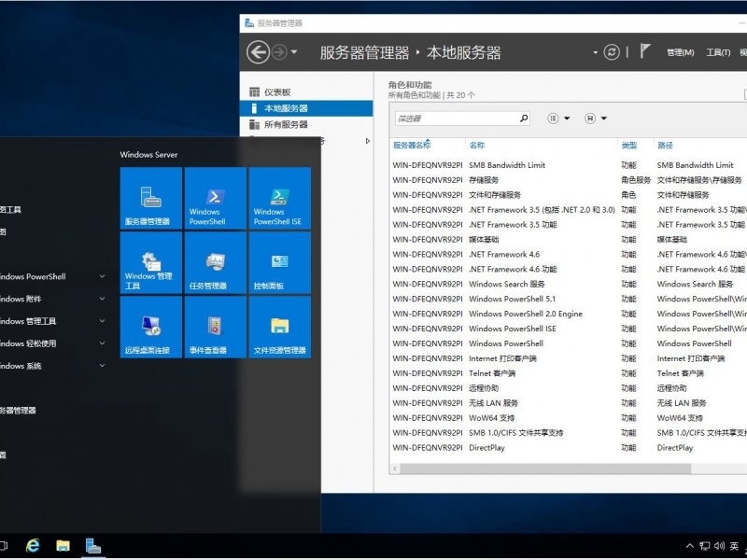Sort by the 类型 column header
The image size is (747, 560).
(x=628, y=146)
